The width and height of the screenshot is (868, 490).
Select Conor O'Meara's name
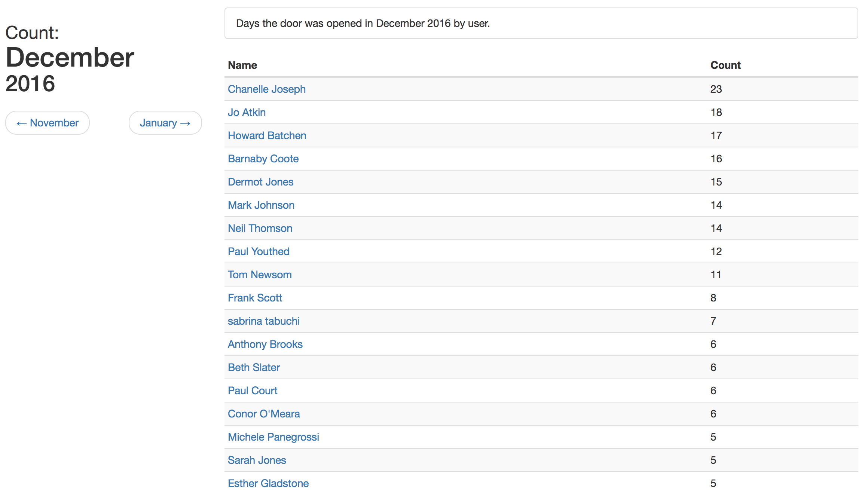(264, 414)
